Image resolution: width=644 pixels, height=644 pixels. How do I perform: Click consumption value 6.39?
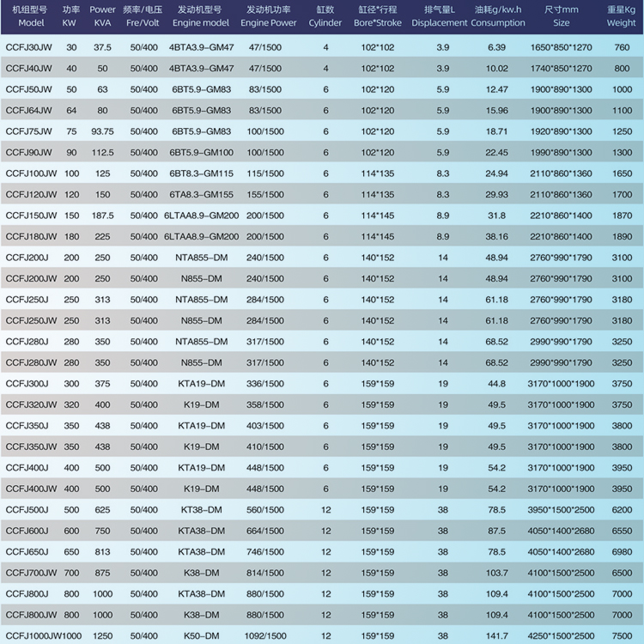[496, 47]
